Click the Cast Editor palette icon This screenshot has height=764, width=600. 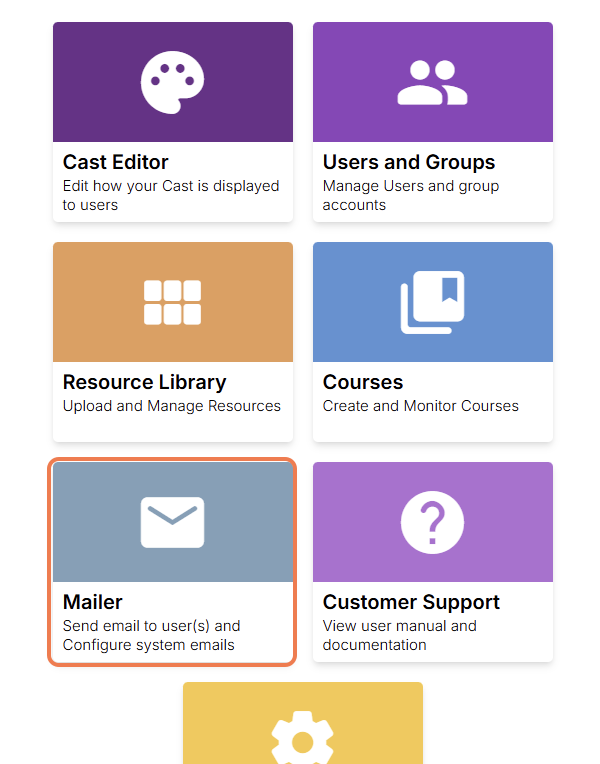coord(173,82)
